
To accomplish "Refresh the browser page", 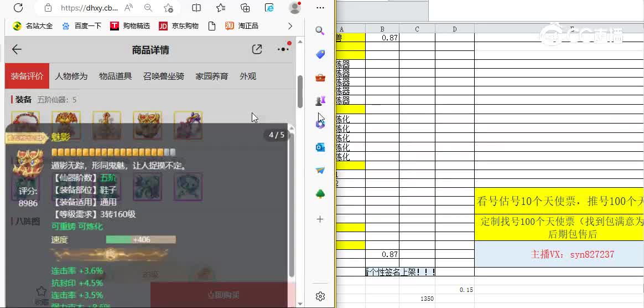I will pos(18,8).
